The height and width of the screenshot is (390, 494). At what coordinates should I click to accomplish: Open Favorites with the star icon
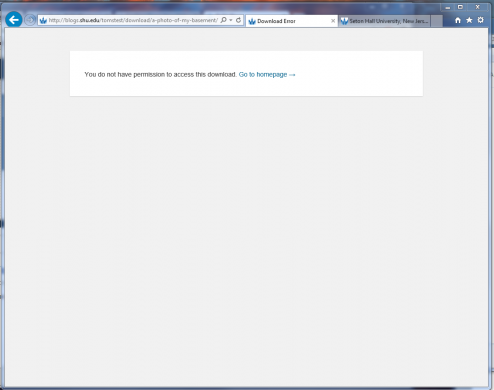point(469,20)
